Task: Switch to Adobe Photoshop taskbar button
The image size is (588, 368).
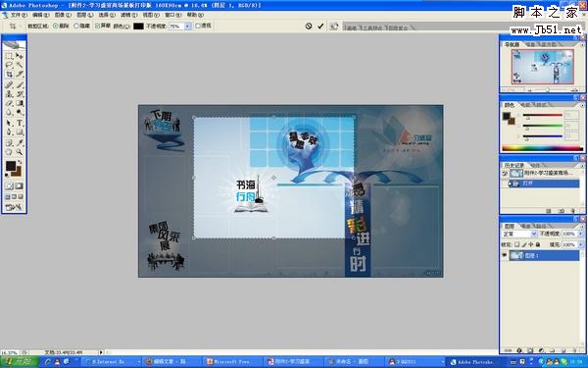Action: (x=473, y=361)
